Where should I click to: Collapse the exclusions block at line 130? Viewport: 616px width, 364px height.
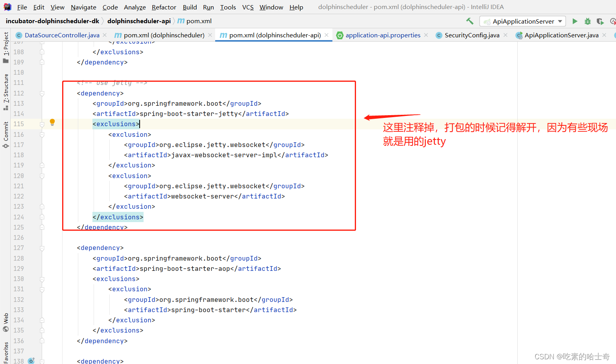coord(42,279)
